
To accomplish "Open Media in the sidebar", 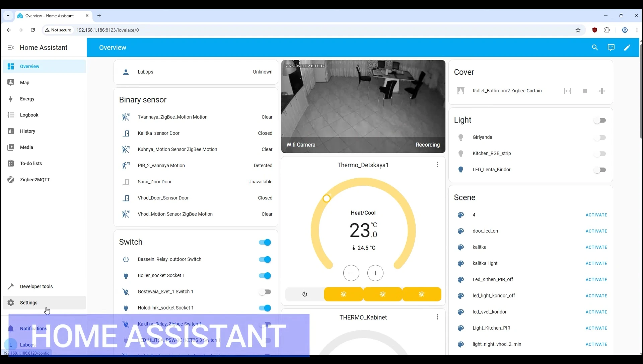I will (44, 147).
